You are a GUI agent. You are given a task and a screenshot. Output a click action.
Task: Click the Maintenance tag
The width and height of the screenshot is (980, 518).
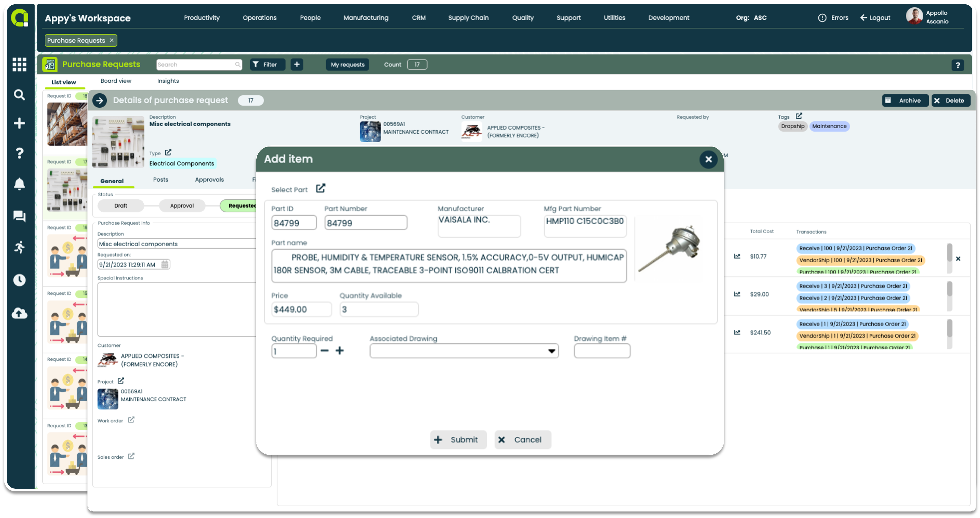tap(829, 126)
